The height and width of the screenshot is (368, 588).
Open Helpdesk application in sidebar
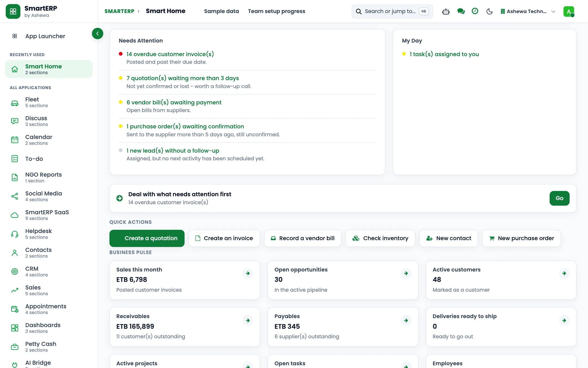[x=48, y=234]
